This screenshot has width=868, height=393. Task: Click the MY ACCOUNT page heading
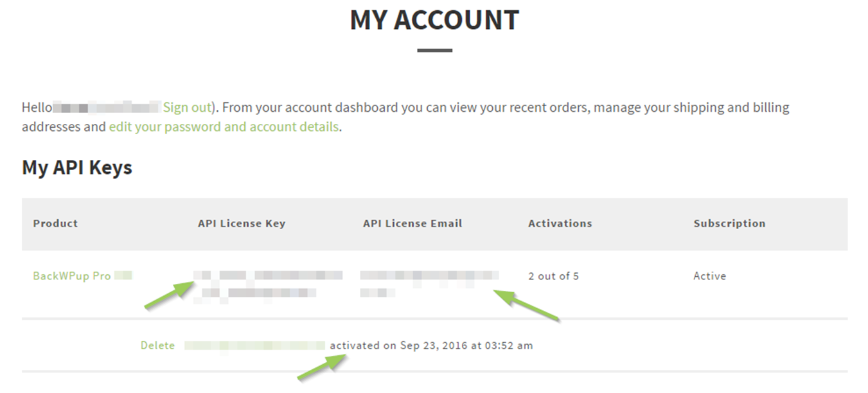pyautogui.click(x=434, y=20)
